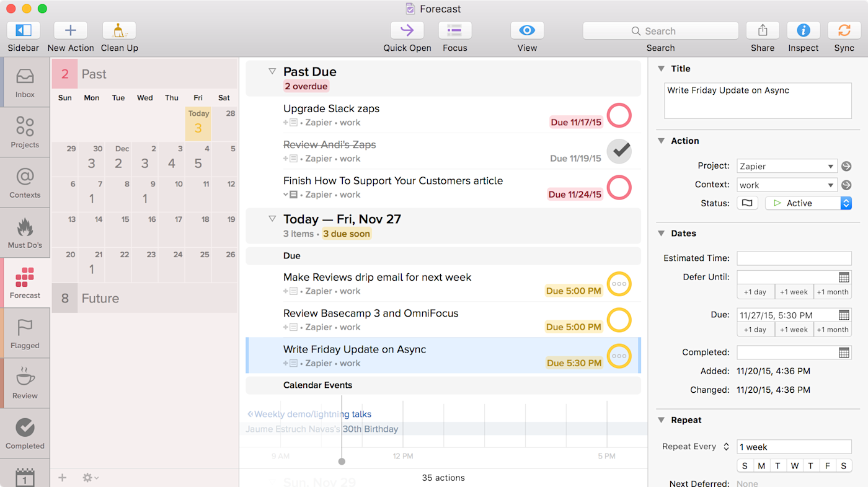Collapse the Action inspector section
Viewport: 868px width, 487px height.
click(661, 141)
